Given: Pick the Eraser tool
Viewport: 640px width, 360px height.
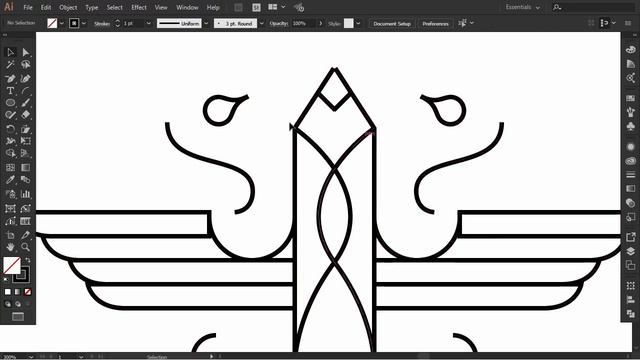Looking at the screenshot, I should coord(25,115).
